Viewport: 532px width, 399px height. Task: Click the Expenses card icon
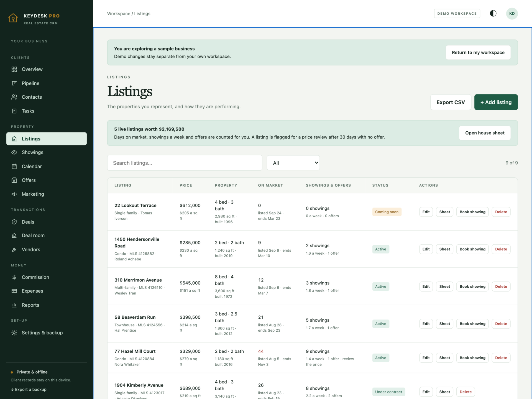tap(14, 291)
